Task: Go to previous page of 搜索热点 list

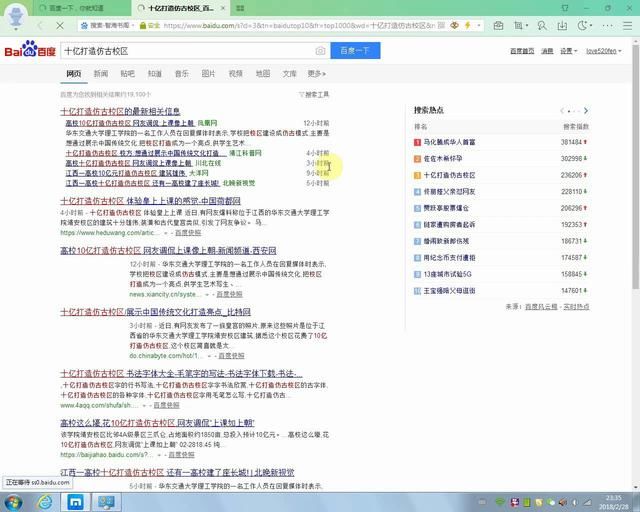Action: [x=562, y=111]
